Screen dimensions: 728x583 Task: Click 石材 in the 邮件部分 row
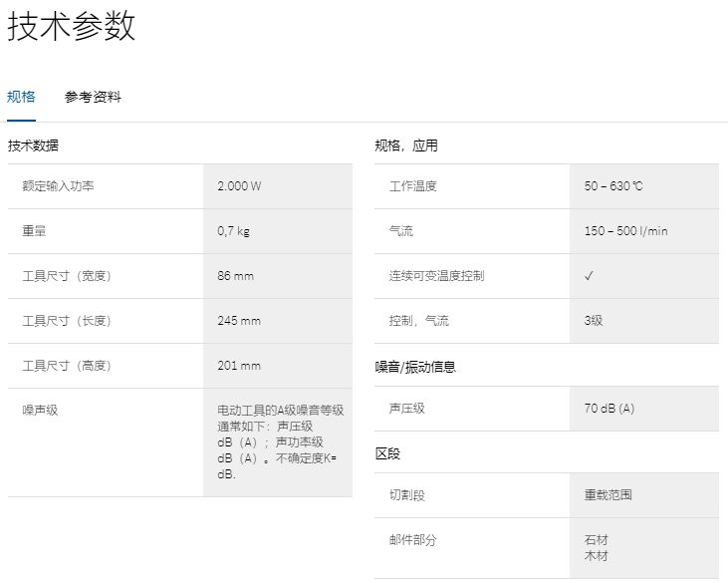click(x=596, y=539)
